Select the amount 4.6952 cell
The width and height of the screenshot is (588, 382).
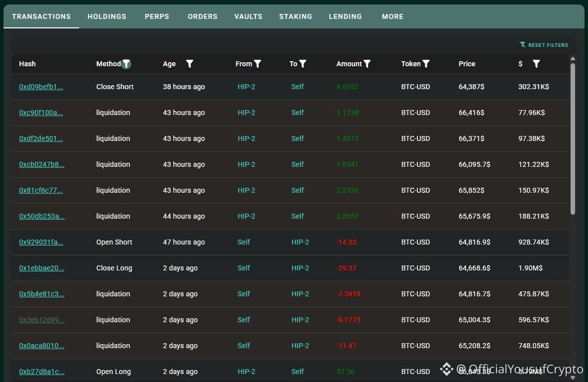click(347, 87)
